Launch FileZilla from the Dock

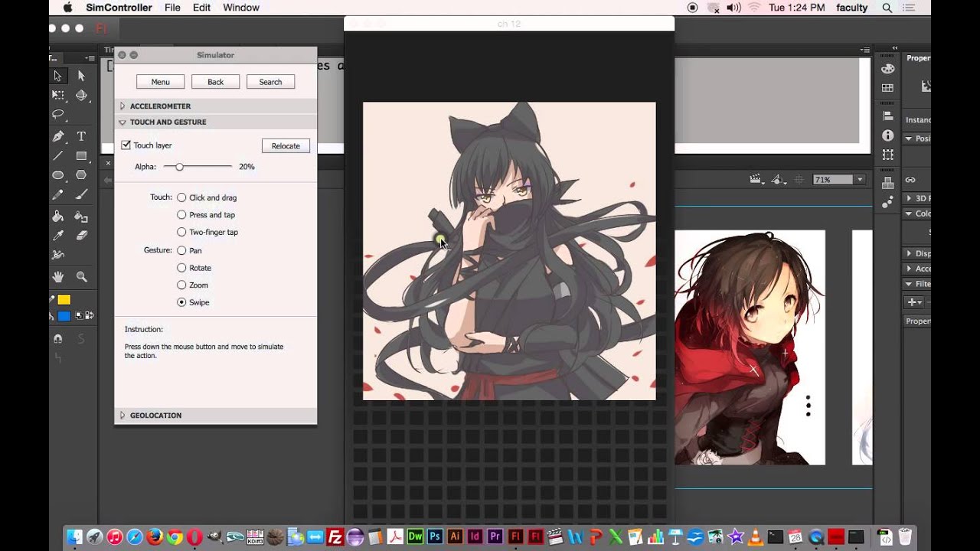[335, 537]
